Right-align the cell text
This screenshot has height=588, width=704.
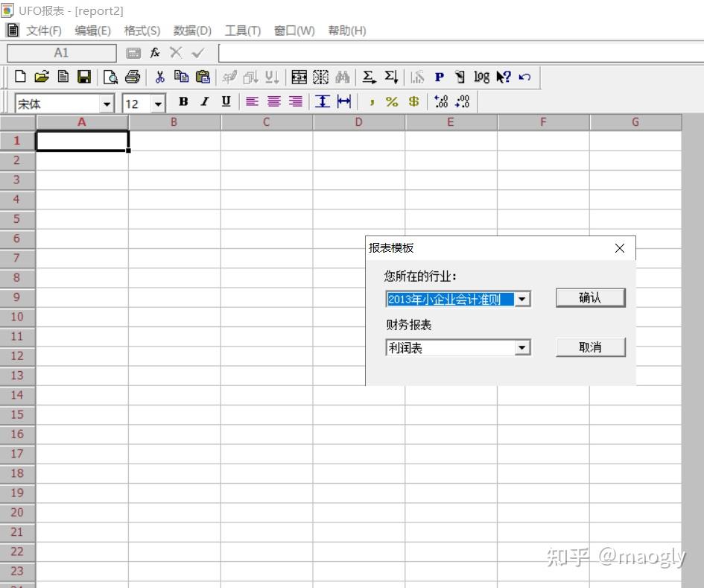point(296,102)
